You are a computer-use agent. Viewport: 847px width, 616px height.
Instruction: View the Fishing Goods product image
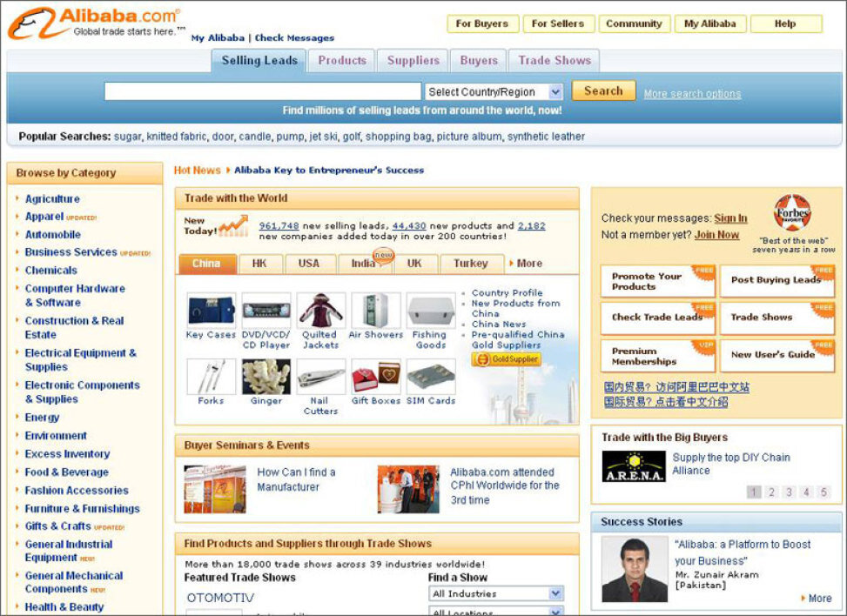click(x=431, y=311)
